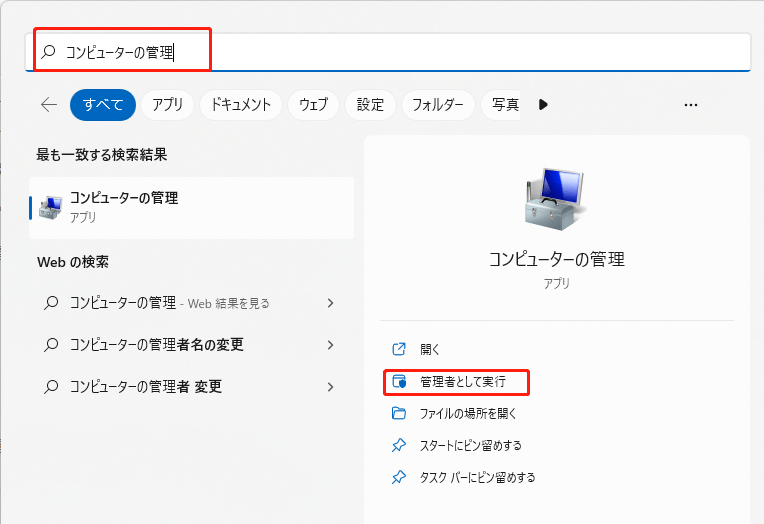Open suggestion コンピューターの管理者名の変更

191,345
